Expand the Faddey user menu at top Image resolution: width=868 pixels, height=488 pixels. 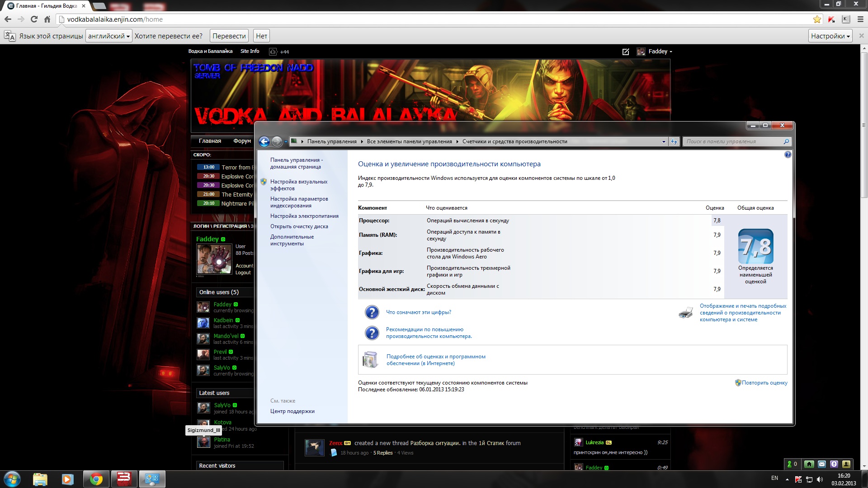660,52
